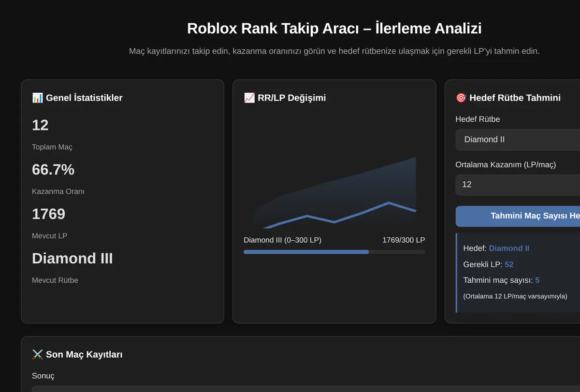Click the blue Diamond II in the Hedef result line

[509, 248]
